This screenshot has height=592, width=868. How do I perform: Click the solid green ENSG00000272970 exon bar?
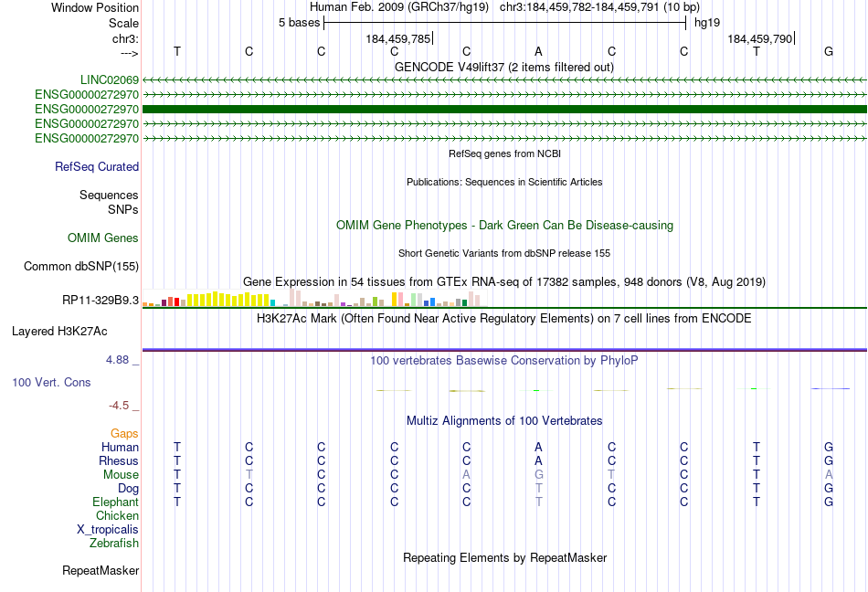click(504, 109)
